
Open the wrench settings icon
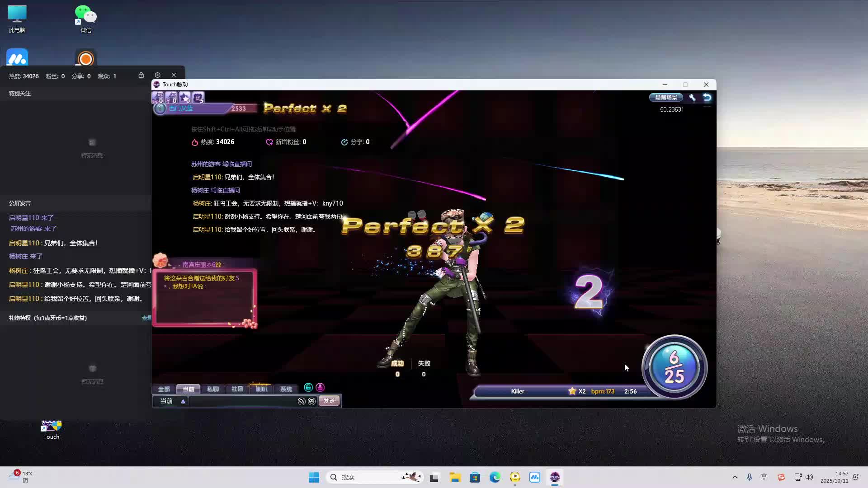692,98
